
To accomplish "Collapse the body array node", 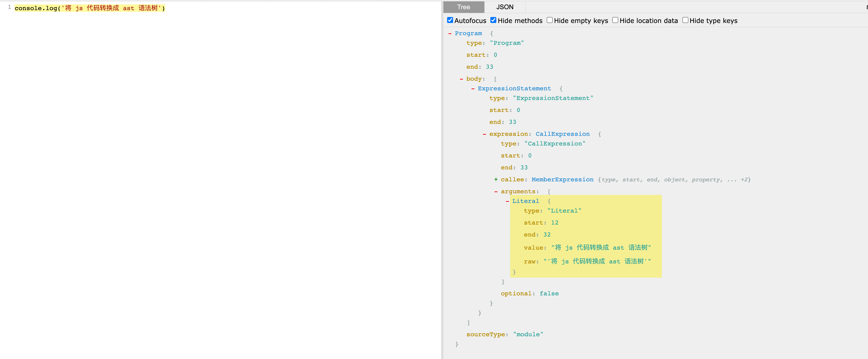I will pyautogui.click(x=461, y=79).
